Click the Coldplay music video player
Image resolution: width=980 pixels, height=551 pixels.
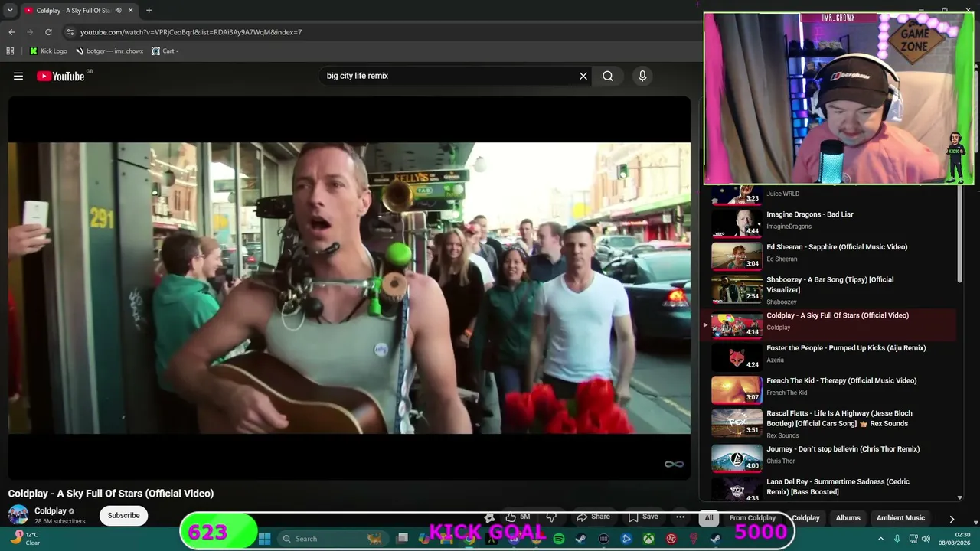pyautogui.click(x=349, y=289)
